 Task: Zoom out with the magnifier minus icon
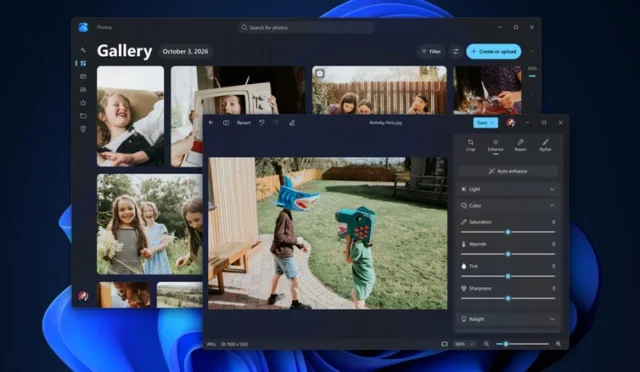coord(487,344)
